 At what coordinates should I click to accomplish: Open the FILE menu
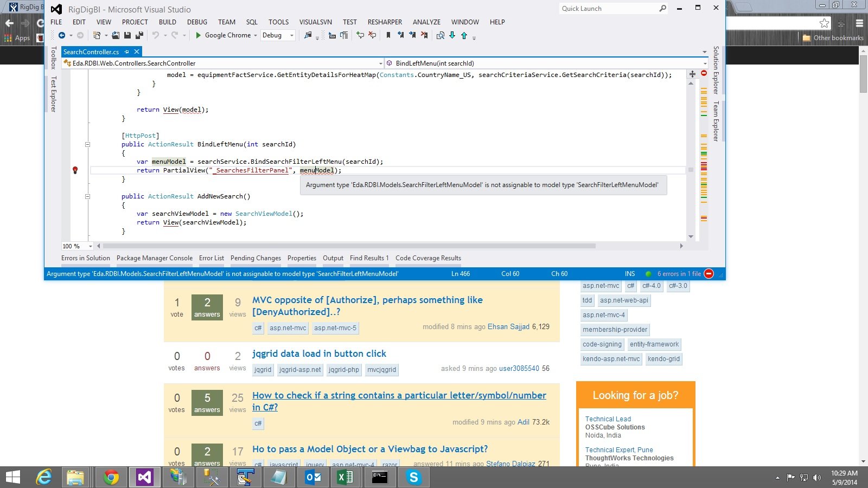pos(56,22)
